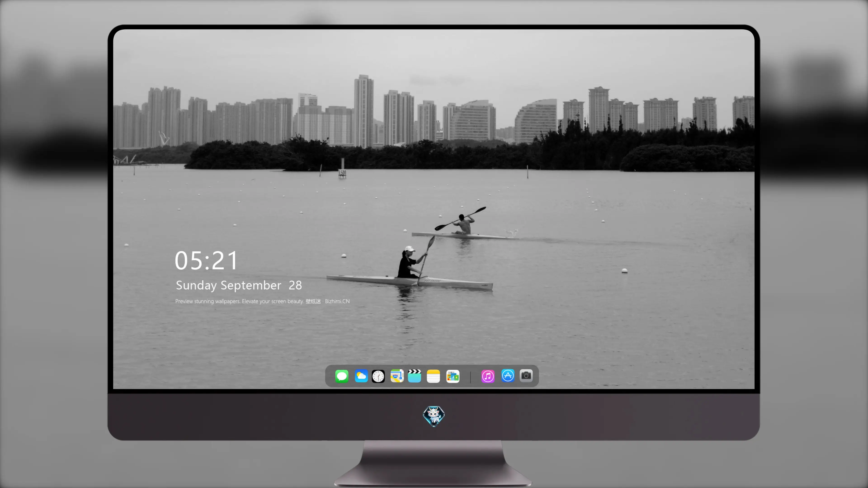Open the App Store icon
Screen dimensions: 868x488
[508, 375]
